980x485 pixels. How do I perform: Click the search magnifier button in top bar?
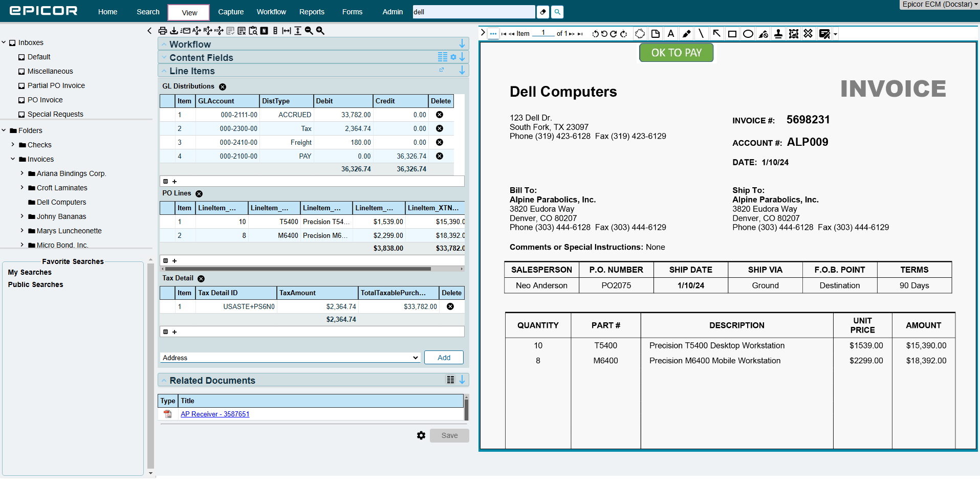tap(557, 12)
